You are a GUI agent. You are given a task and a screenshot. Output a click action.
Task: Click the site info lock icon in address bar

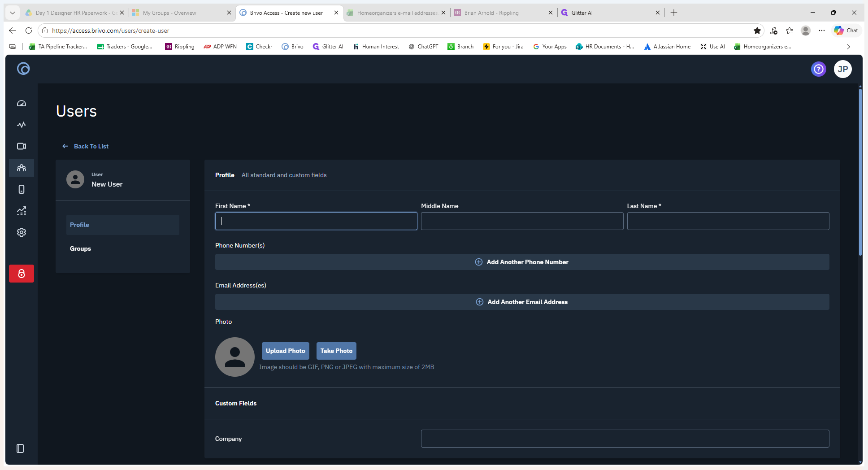point(45,30)
